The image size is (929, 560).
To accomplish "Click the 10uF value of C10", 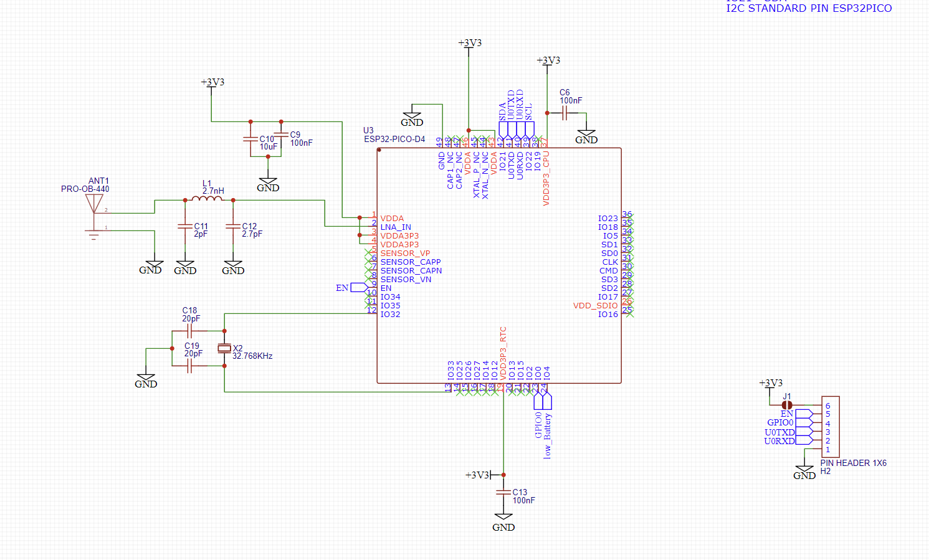I will pyautogui.click(x=269, y=147).
